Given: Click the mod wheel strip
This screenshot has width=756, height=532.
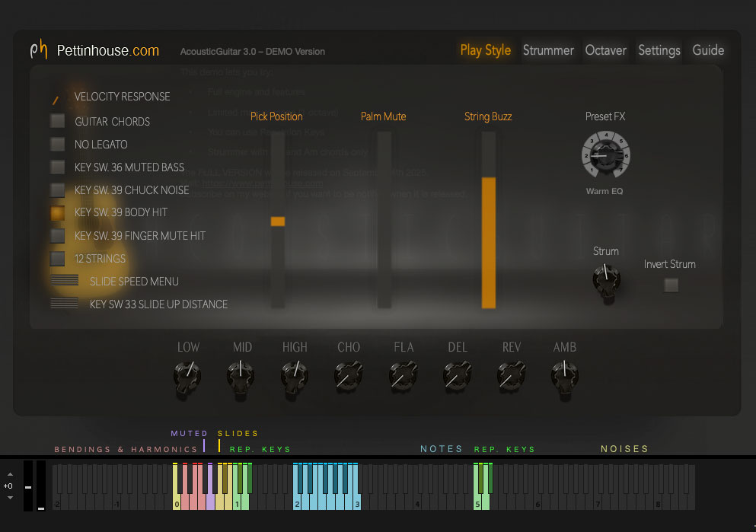Looking at the screenshot, I should (41, 486).
